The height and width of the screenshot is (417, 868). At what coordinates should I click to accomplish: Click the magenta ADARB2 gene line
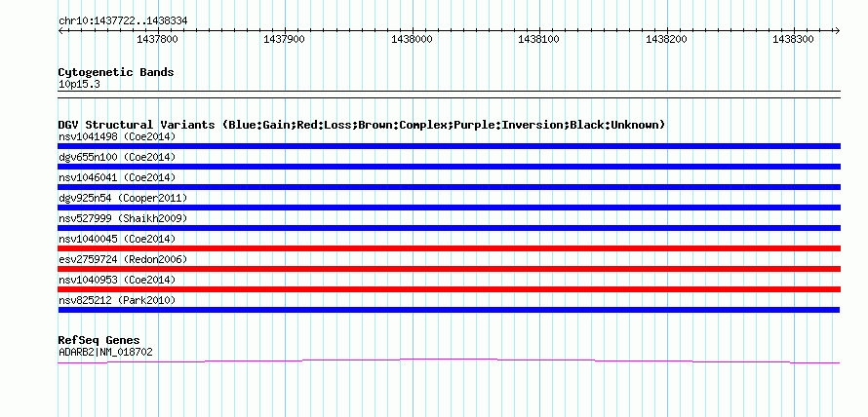(449, 360)
